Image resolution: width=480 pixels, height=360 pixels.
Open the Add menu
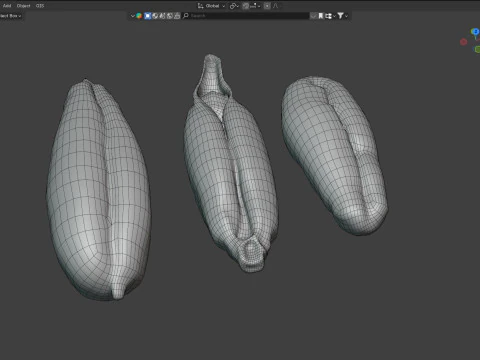coord(7,6)
